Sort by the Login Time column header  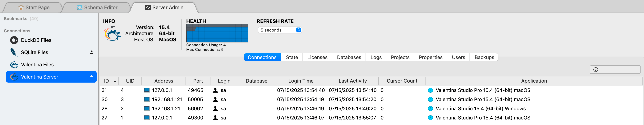pos(301,81)
